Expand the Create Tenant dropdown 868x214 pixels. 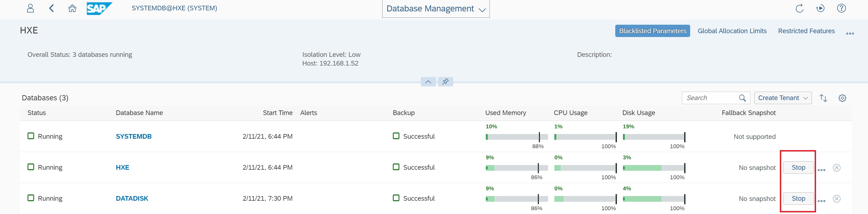click(782, 98)
